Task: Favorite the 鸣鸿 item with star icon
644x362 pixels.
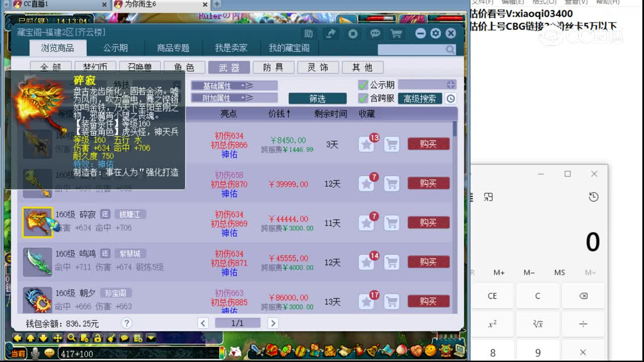Action: [366, 262]
